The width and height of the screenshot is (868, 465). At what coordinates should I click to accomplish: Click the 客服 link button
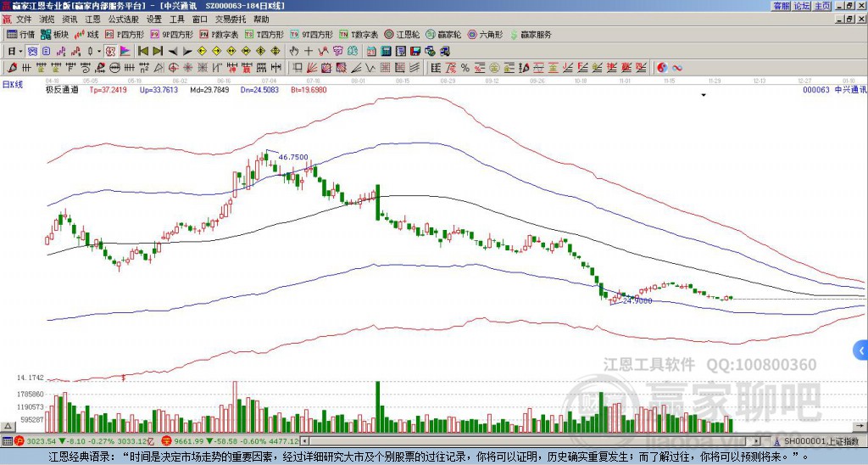point(781,6)
